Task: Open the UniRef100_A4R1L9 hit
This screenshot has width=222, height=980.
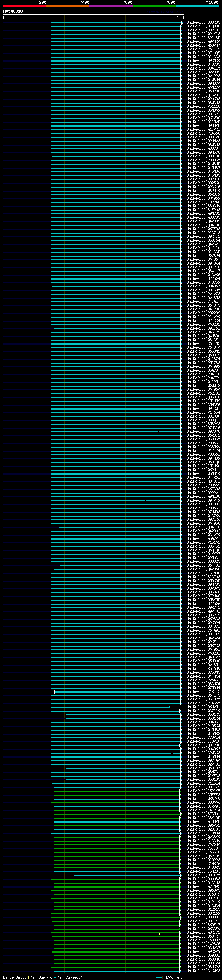Action: [203, 902]
